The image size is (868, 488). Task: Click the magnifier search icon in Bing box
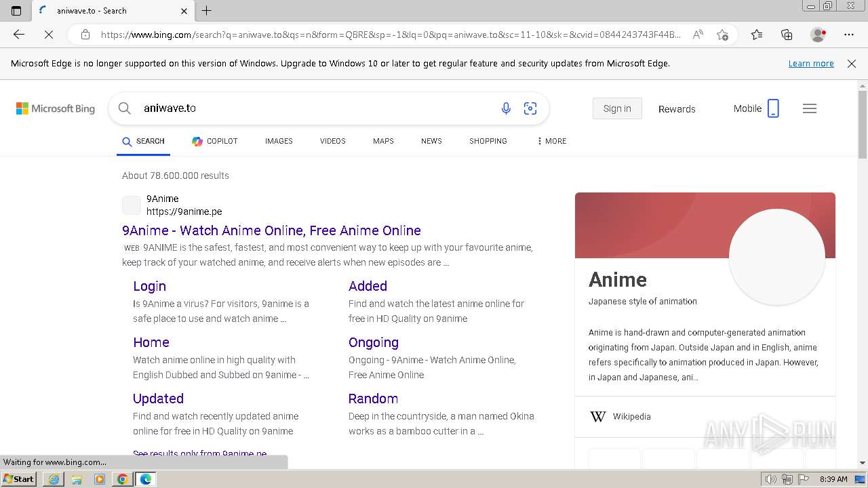[x=125, y=108]
